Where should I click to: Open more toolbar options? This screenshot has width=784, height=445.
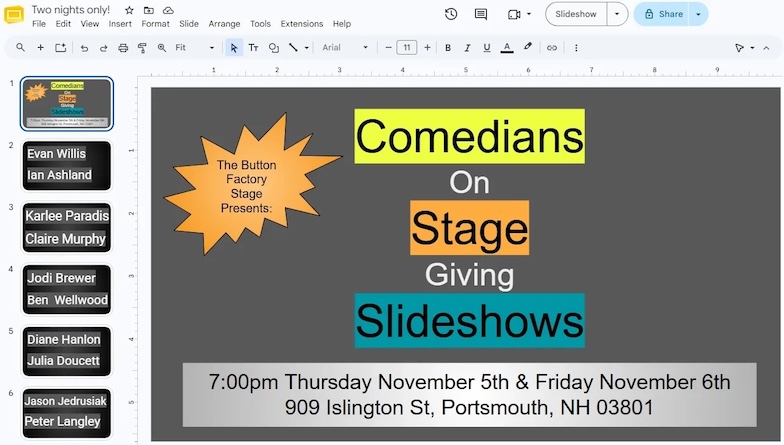576,48
